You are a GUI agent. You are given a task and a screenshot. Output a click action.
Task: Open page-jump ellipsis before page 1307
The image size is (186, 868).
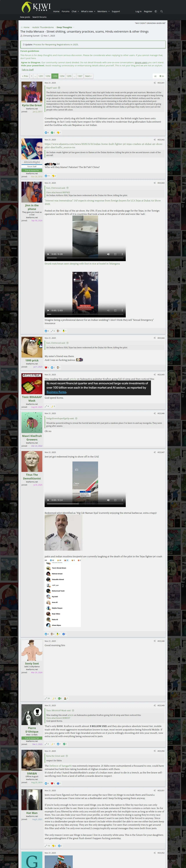(74, 76)
